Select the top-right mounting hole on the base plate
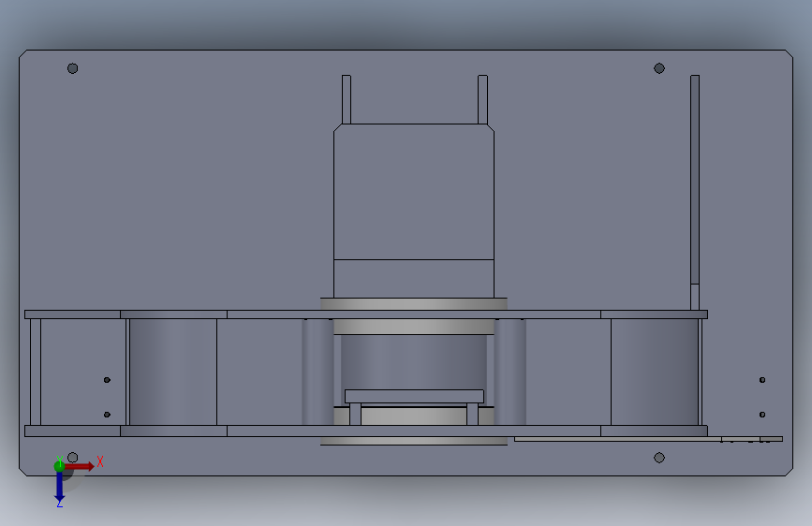This screenshot has width=812, height=526. tap(659, 68)
